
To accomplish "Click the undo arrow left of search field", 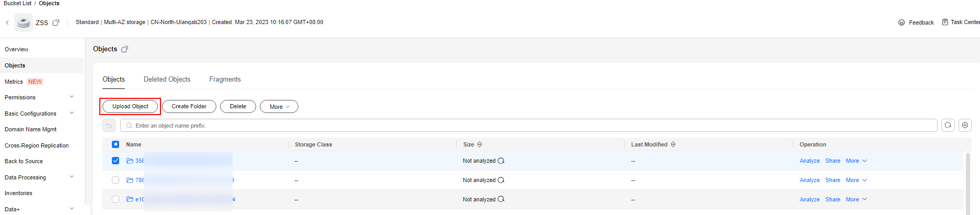I will (109, 126).
